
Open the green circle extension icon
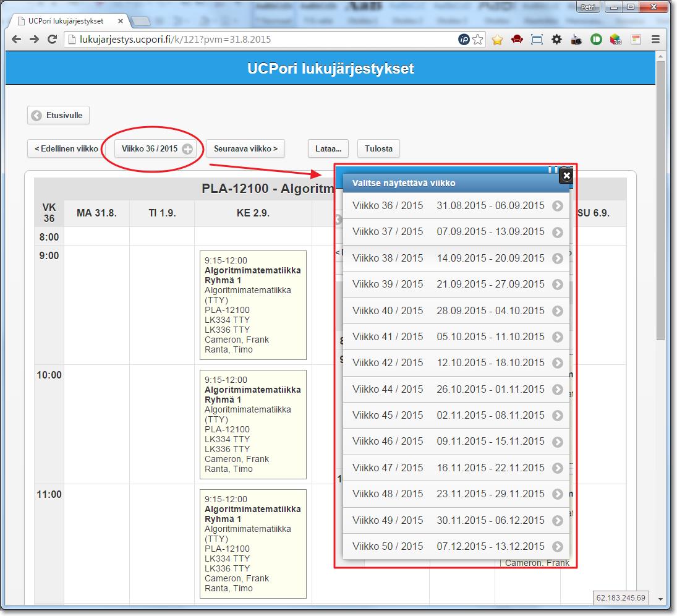point(596,40)
